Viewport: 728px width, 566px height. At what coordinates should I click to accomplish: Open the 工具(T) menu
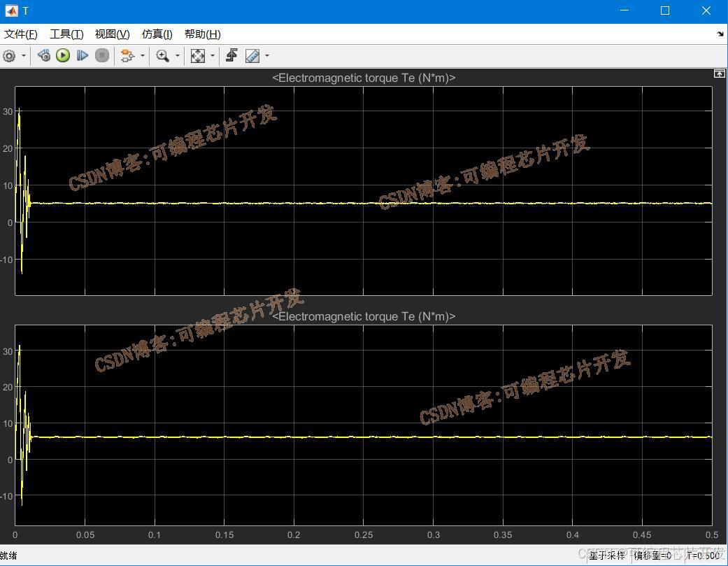(x=66, y=34)
